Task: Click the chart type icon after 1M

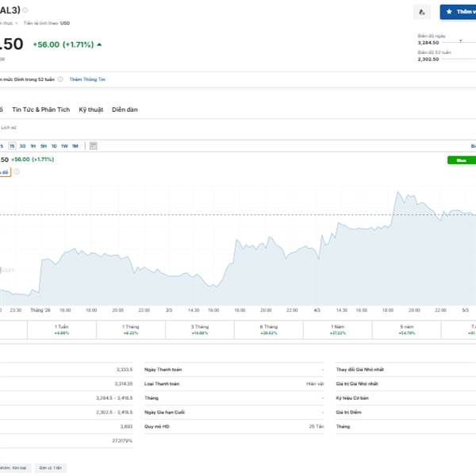Action: tap(93, 146)
